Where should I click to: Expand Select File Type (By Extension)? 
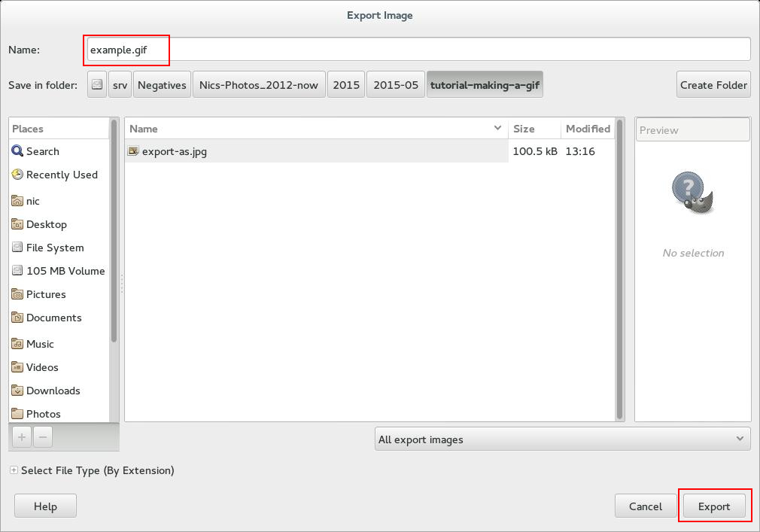point(14,470)
